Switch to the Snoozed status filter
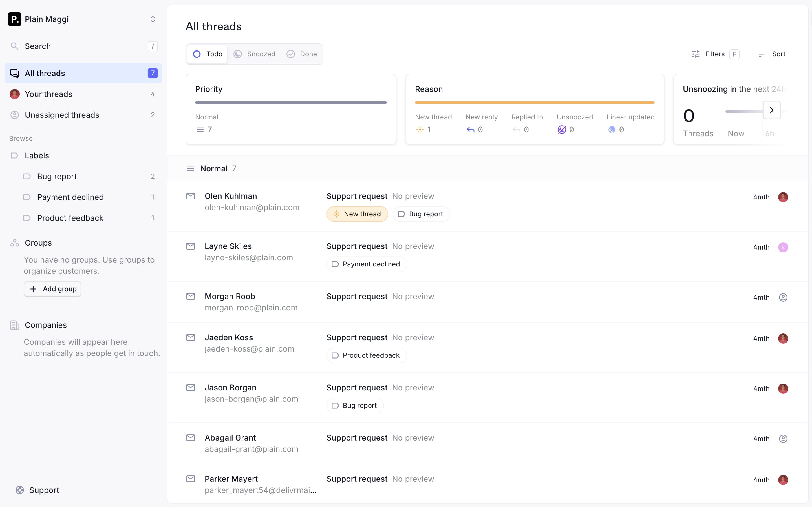This screenshot has width=812, height=507. 255,54
